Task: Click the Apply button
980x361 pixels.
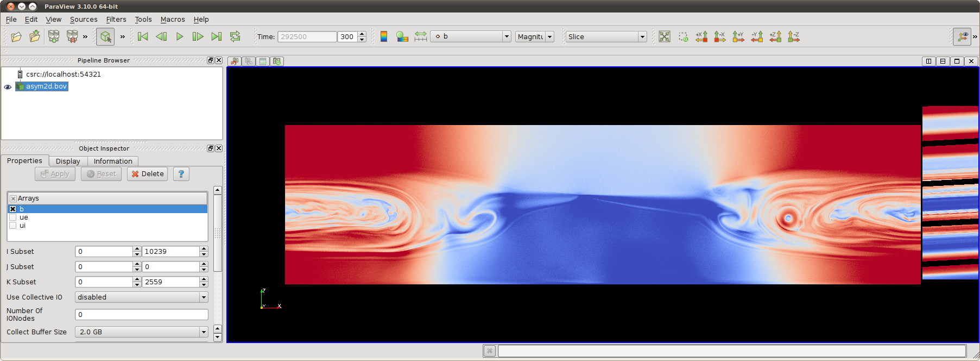Action: point(55,174)
